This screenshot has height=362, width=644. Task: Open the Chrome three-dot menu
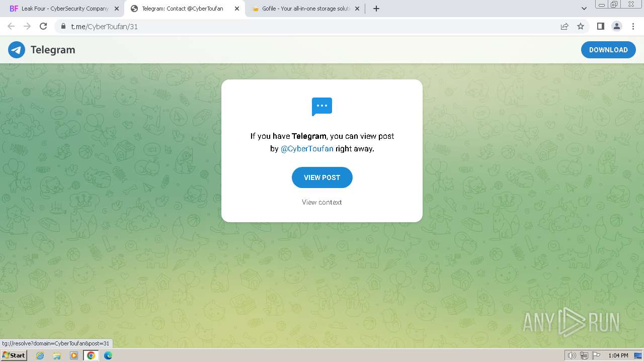point(633,26)
